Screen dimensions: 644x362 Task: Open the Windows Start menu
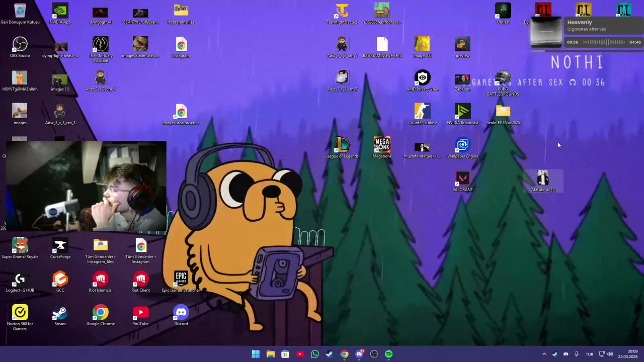[256, 354]
